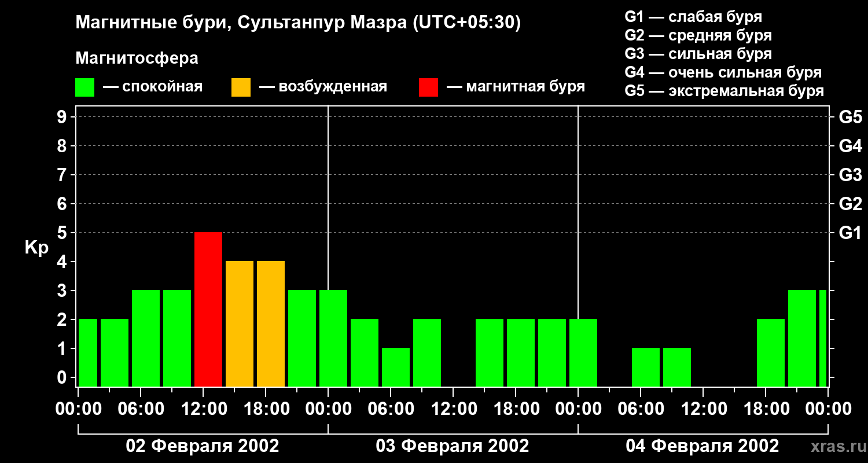868x463 pixels.
Task: Click the '06:00' time label under 02 Февраля
Action: pos(141,409)
